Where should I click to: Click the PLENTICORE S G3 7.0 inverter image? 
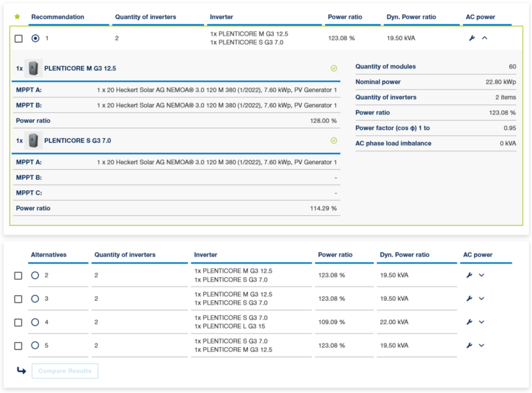point(33,141)
